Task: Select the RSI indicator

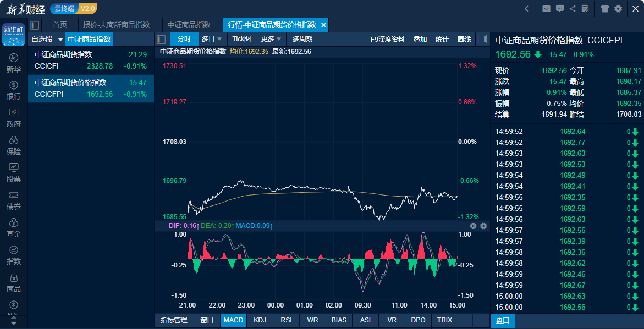Action: (287, 320)
